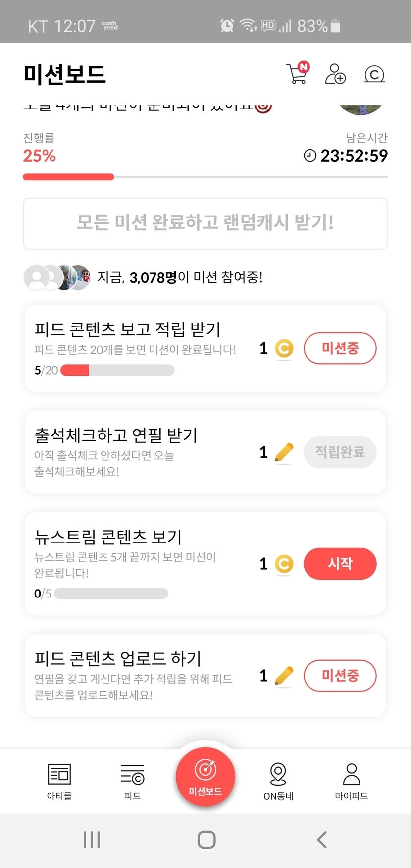Open Android recent apps button

point(92,840)
